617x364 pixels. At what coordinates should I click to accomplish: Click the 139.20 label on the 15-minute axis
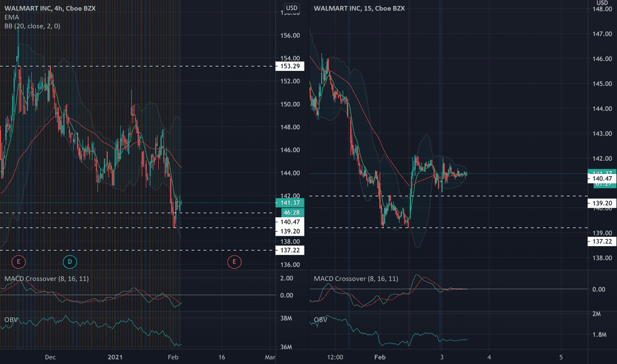coord(602,203)
